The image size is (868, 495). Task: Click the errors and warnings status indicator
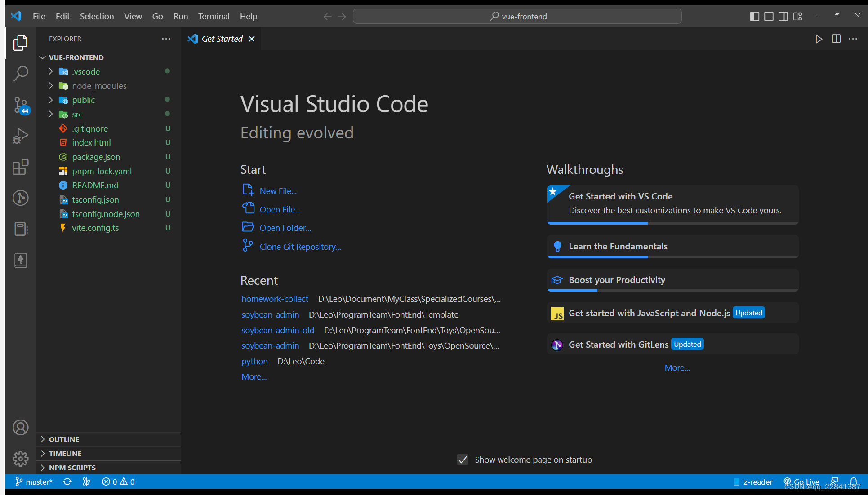118,482
